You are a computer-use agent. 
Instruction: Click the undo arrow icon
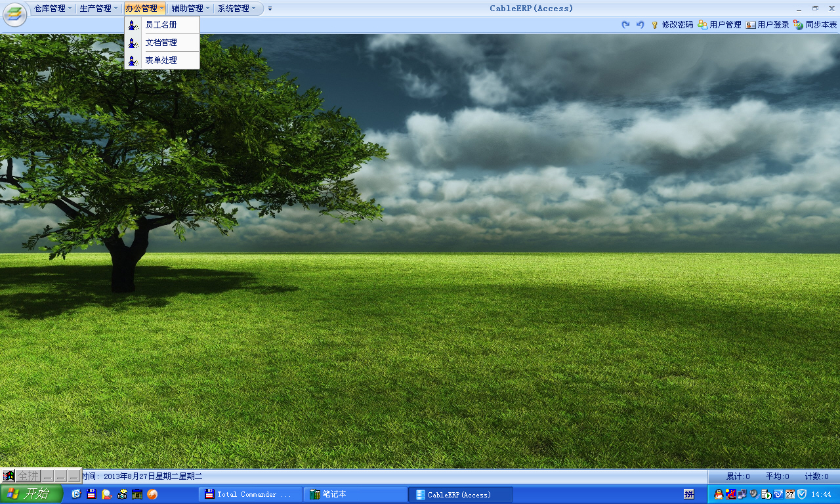[x=640, y=25]
